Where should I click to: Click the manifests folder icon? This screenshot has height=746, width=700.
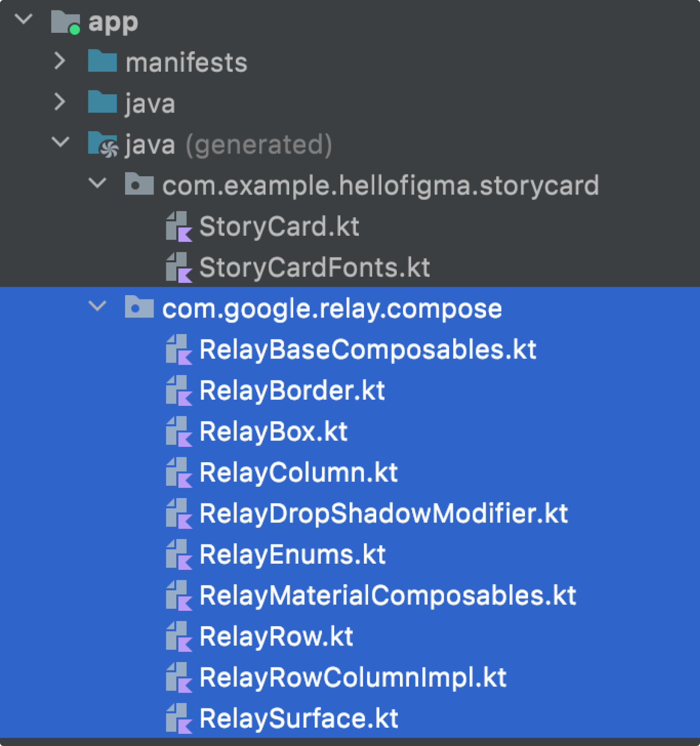102,61
